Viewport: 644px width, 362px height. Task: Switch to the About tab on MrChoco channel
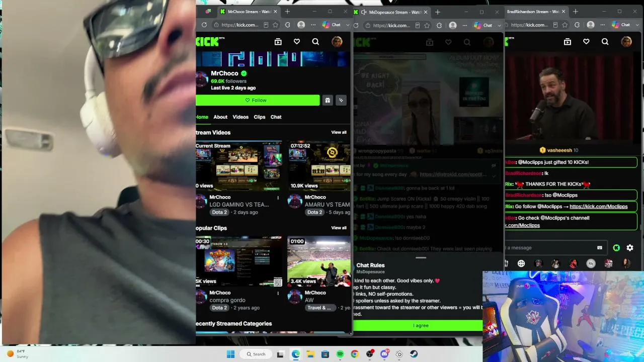tap(220, 117)
